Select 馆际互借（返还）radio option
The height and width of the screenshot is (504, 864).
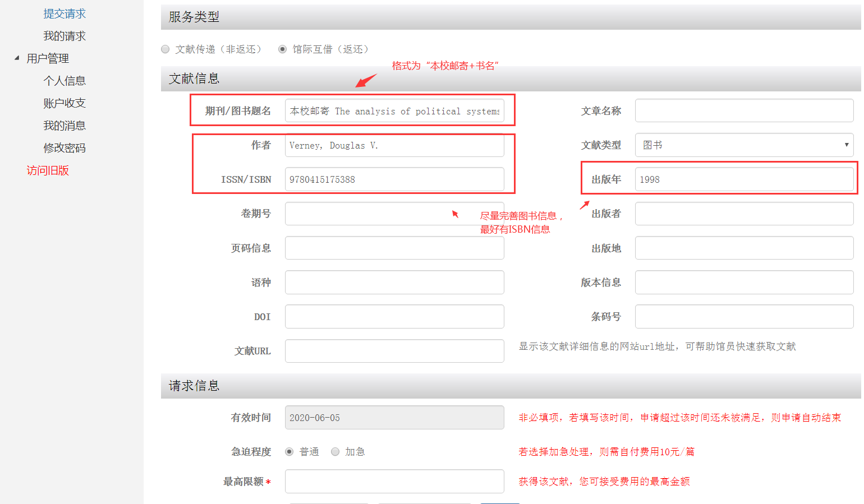click(283, 49)
